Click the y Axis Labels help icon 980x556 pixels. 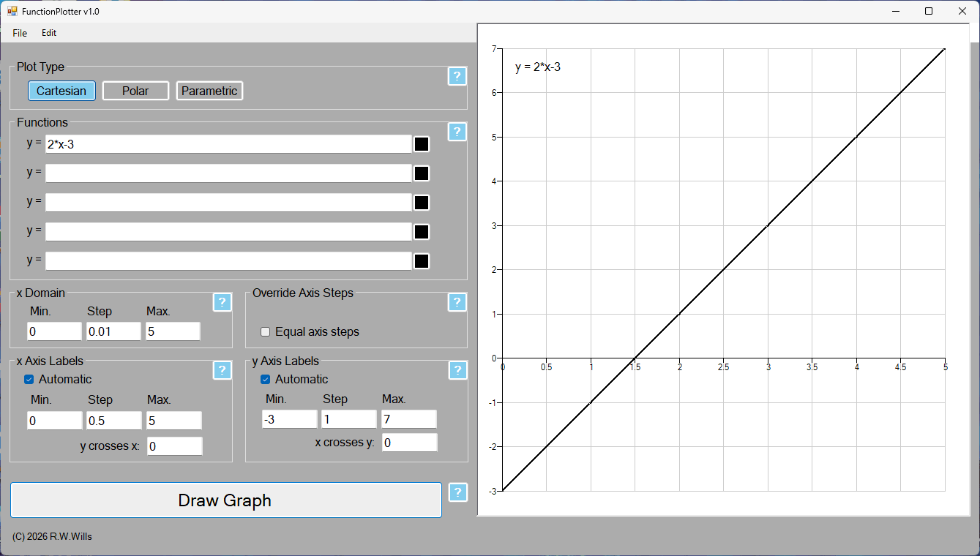coord(457,370)
